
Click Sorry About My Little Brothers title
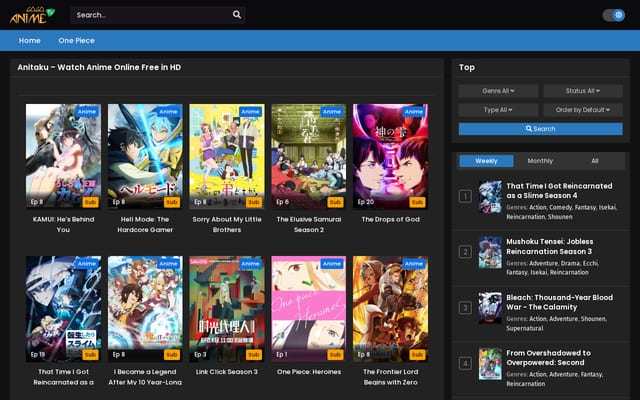[x=227, y=224]
